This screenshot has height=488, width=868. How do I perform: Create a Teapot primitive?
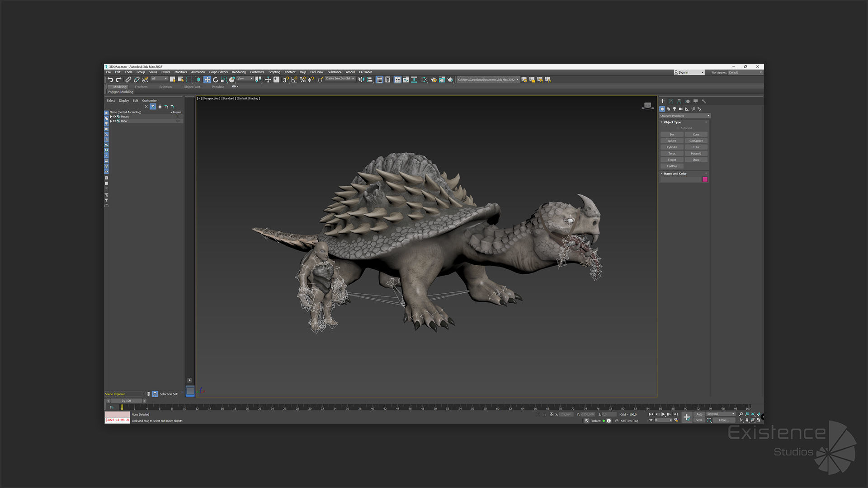(672, 160)
